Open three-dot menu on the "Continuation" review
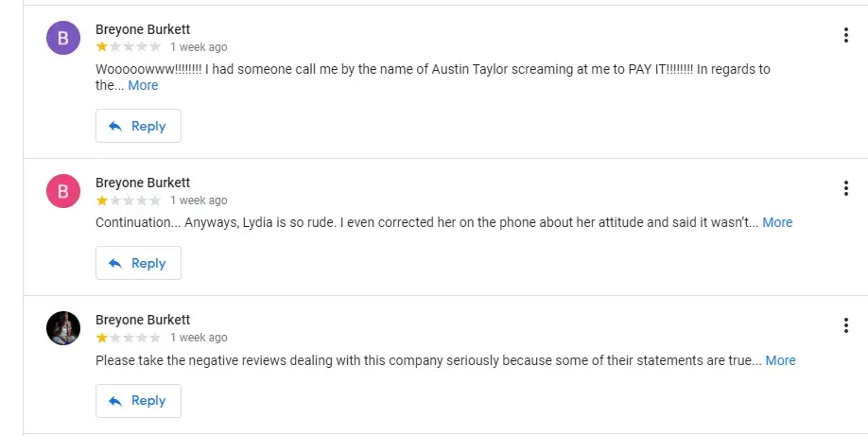Viewport: 868px width, 436px height. pos(845,188)
